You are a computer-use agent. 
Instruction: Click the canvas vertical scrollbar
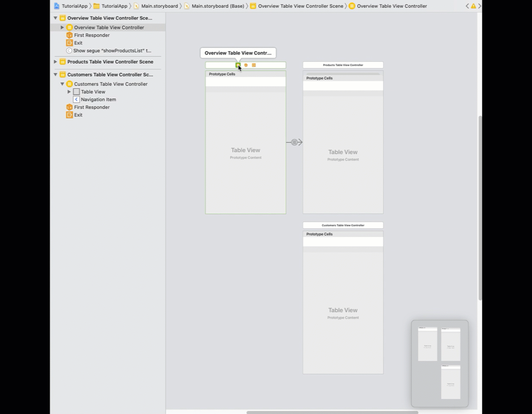480,208
